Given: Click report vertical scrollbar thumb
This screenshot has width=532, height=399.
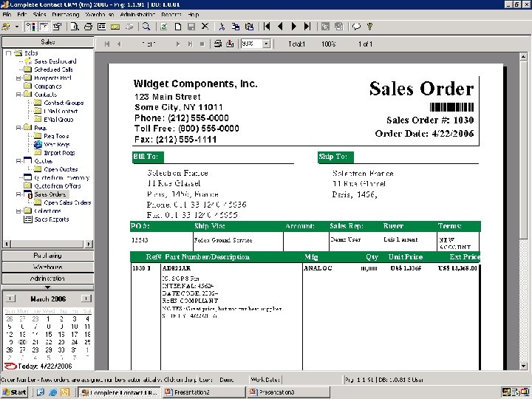Looking at the screenshot, I should coord(523,149).
